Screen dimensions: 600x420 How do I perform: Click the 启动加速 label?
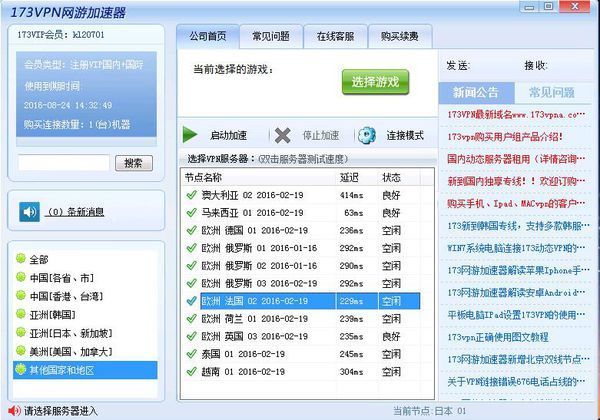(x=228, y=135)
